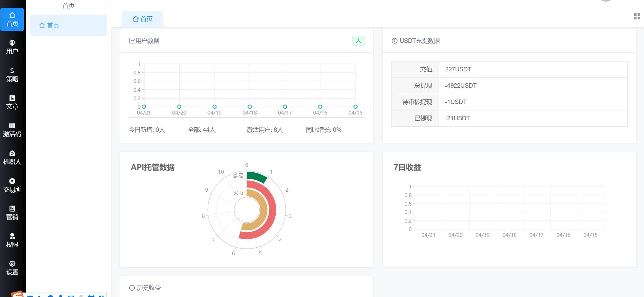The height and width of the screenshot is (297, 644).
Task: Open the 文章 articles section
Action: tap(12, 102)
